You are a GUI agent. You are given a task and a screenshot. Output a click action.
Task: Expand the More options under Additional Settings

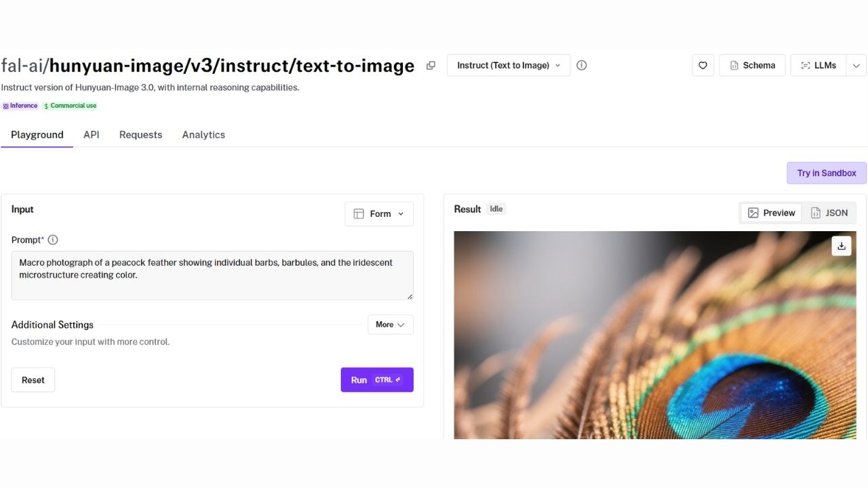pyautogui.click(x=390, y=325)
